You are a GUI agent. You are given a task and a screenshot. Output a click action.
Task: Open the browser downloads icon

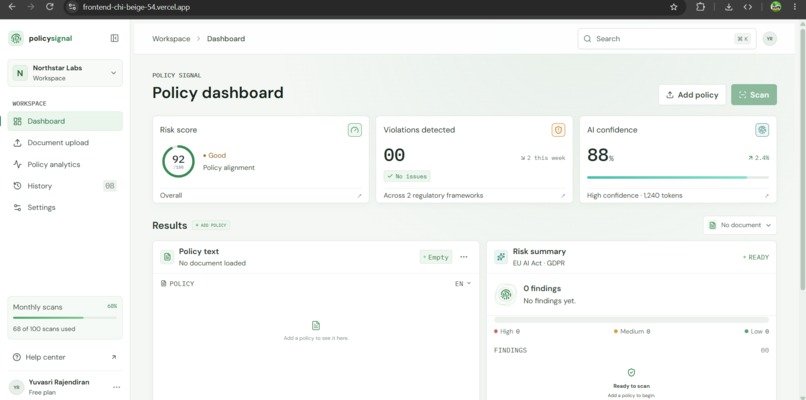pyautogui.click(x=729, y=7)
